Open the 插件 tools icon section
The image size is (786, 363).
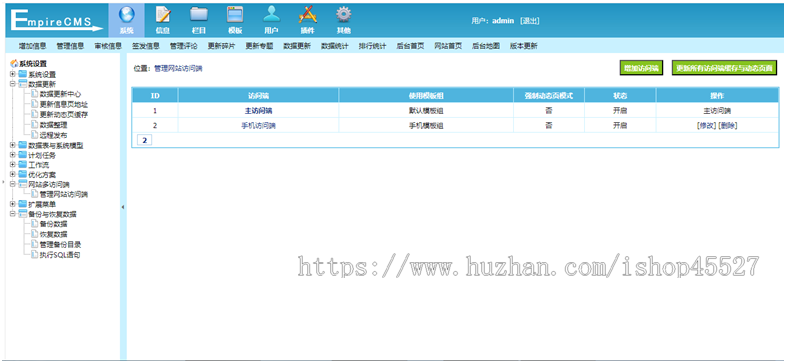(x=307, y=21)
